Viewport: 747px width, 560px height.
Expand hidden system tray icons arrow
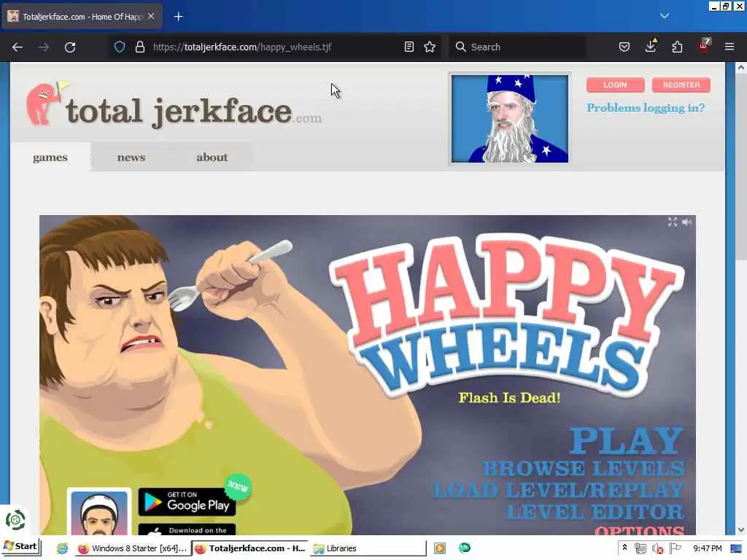click(x=624, y=548)
